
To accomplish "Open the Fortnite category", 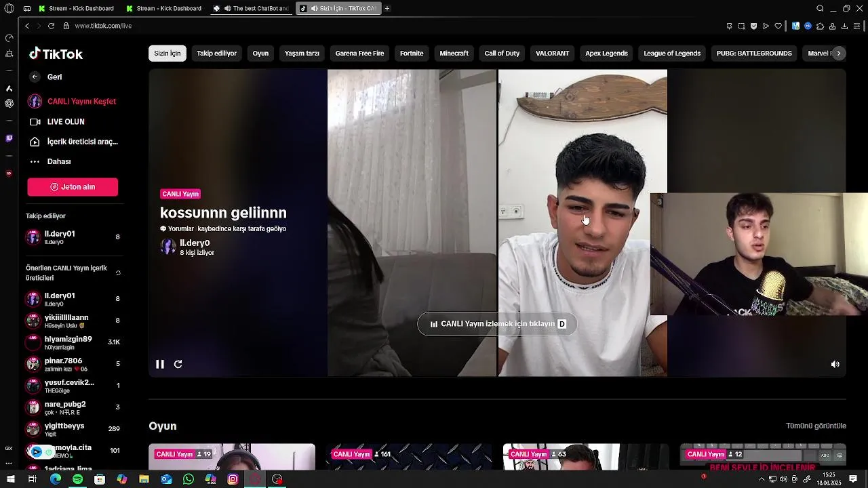I will pos(412,54).
